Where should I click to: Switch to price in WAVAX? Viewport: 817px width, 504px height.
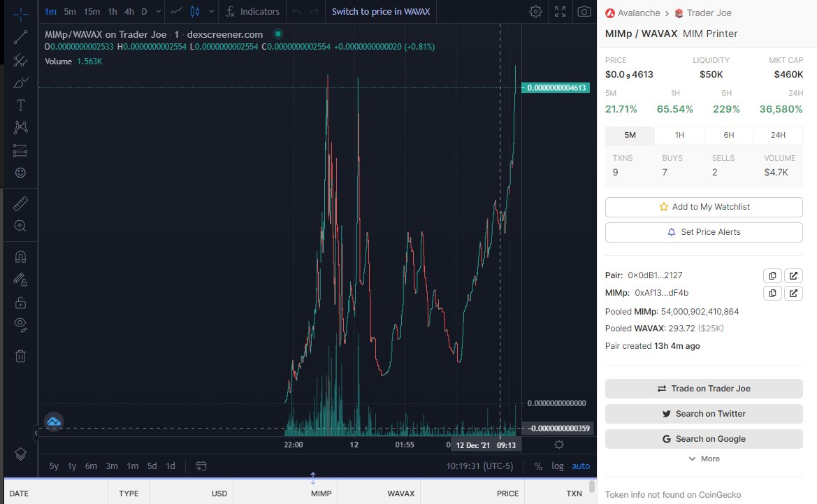pos(381,11)
